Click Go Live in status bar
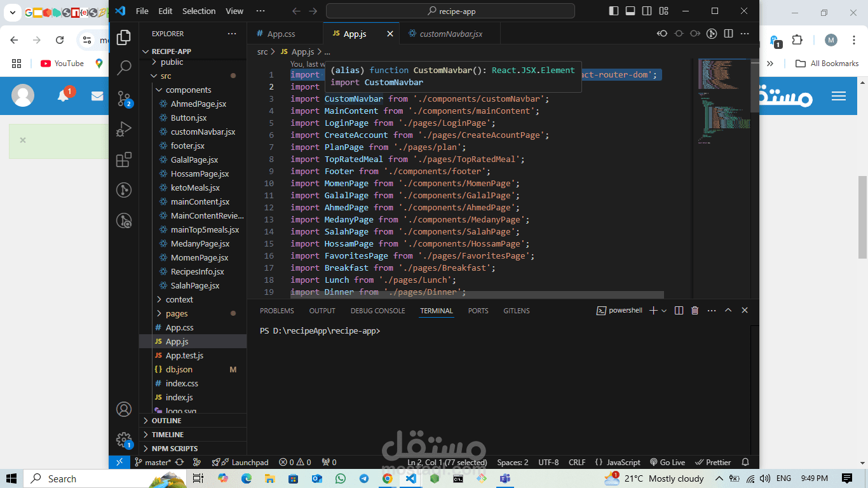This screenshot has height=488, width=868. [x=667, y=462]
